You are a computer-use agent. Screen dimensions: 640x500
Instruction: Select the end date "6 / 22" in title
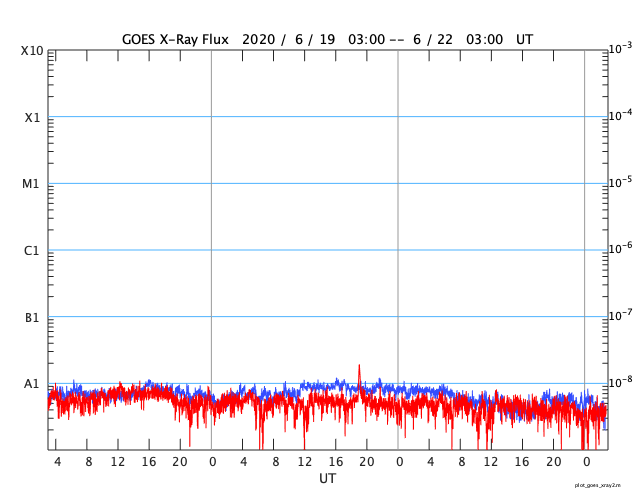coord(433,40)
